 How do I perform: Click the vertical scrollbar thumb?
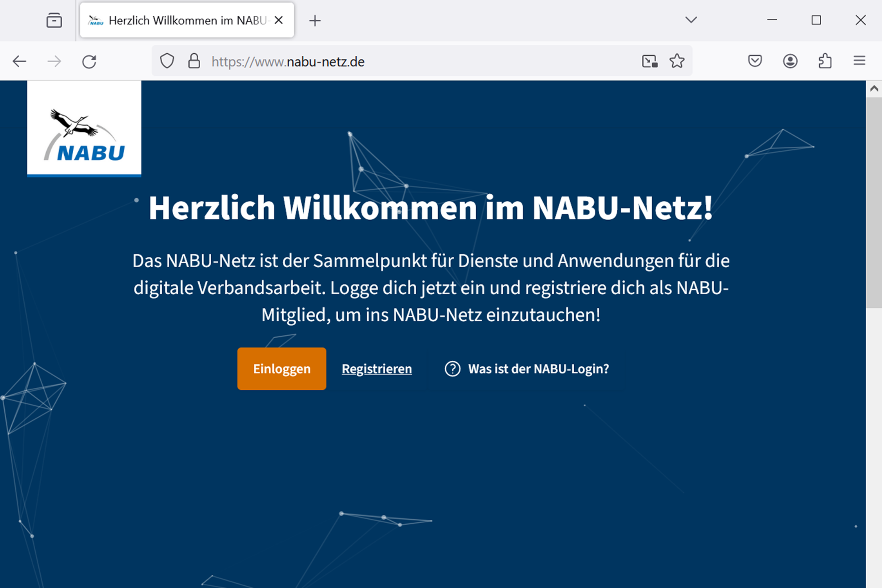coord(874,203)
